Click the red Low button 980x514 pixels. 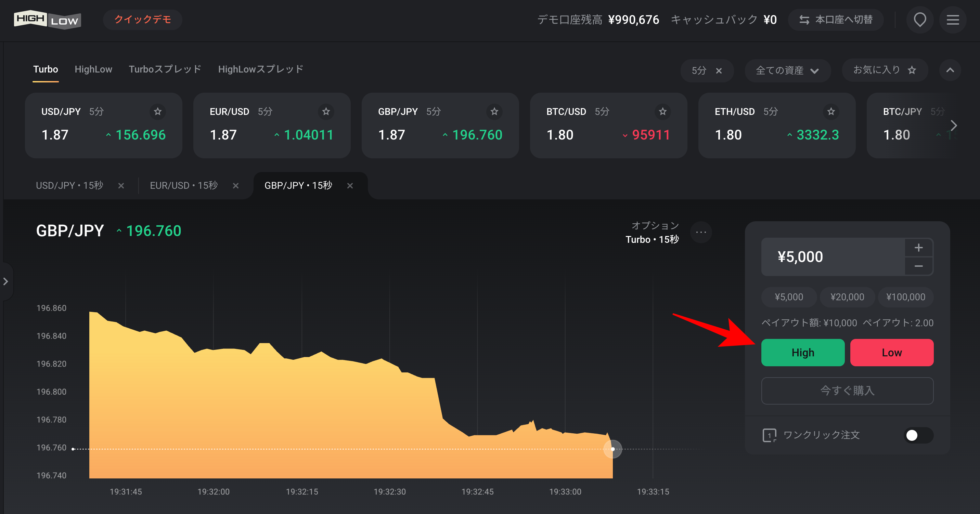coord(892,353)
